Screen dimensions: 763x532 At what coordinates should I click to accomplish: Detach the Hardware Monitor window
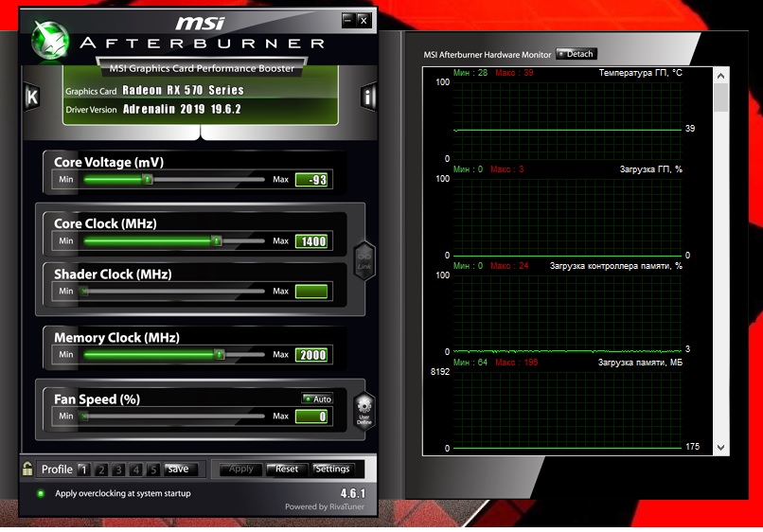pyautogui.click(x=577, y=54)
